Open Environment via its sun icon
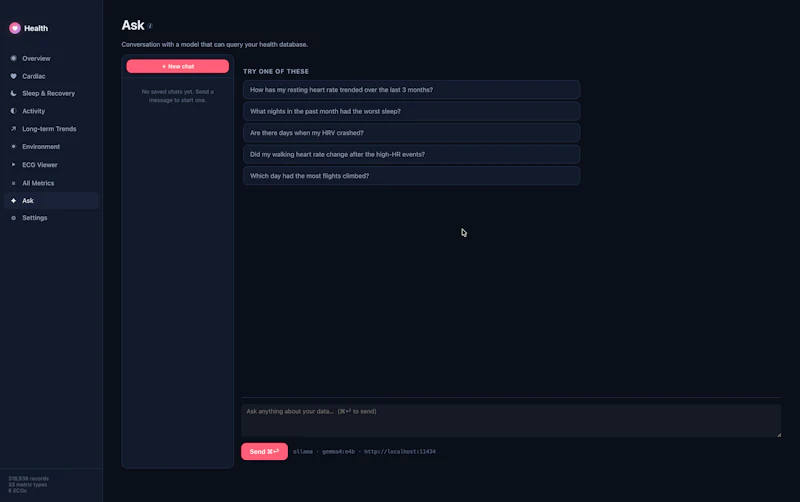Viewport: 800px width, 502px height. [x=13, y=146]
